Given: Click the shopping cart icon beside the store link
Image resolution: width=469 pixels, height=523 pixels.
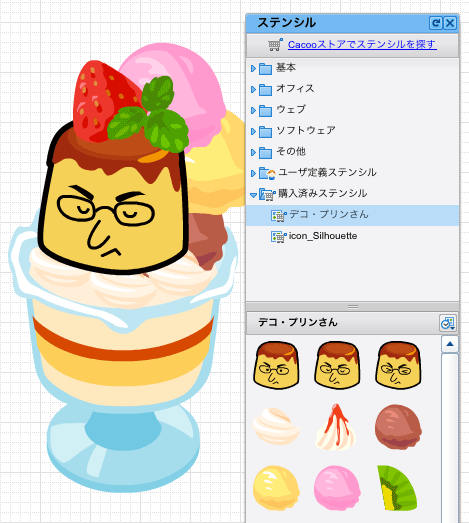Looking at the screenshot, I should point(275,45).
